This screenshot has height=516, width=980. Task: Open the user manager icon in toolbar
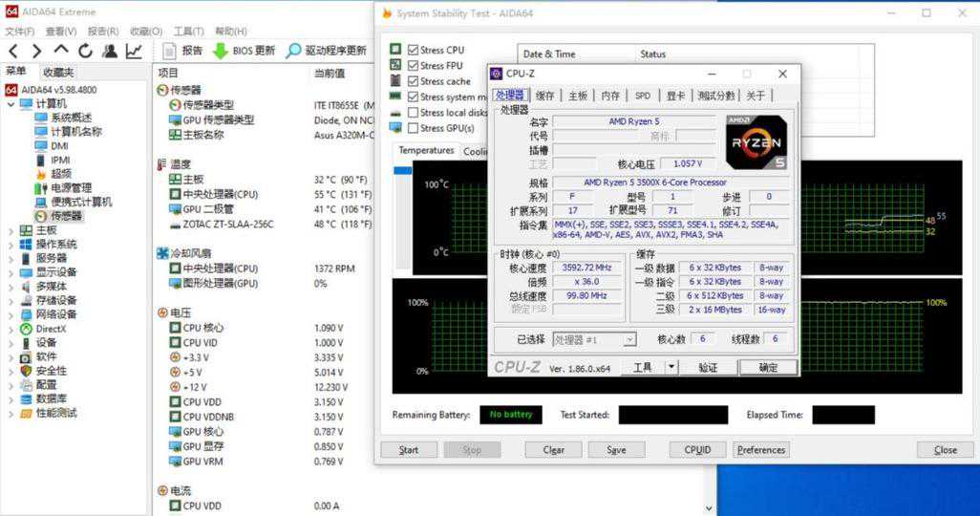point(110,52)
